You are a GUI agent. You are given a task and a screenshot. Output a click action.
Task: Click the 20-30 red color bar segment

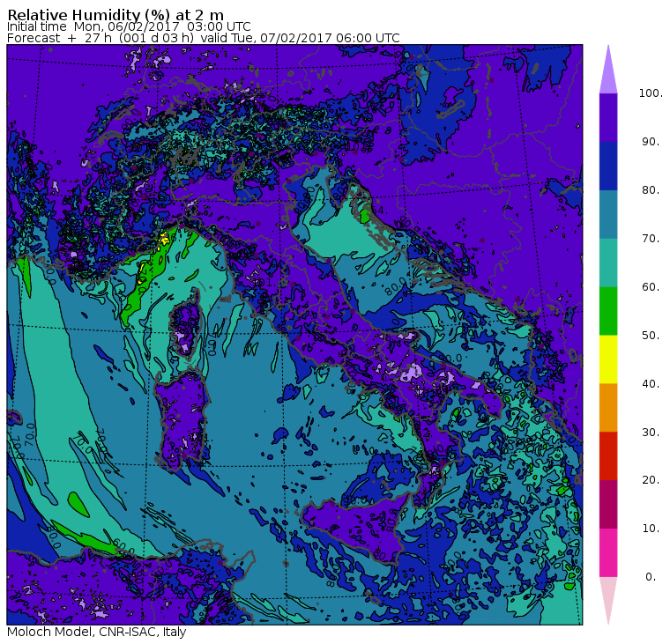(608, 456)
